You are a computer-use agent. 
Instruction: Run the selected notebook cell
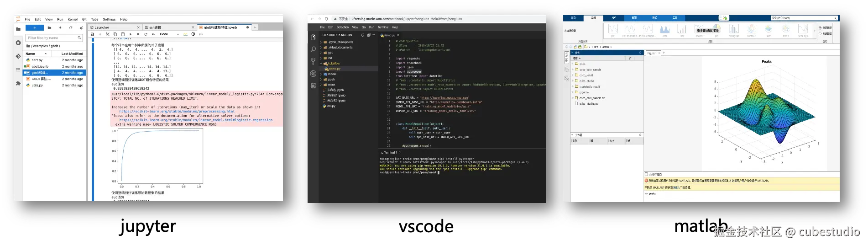[x=131, y=34]
